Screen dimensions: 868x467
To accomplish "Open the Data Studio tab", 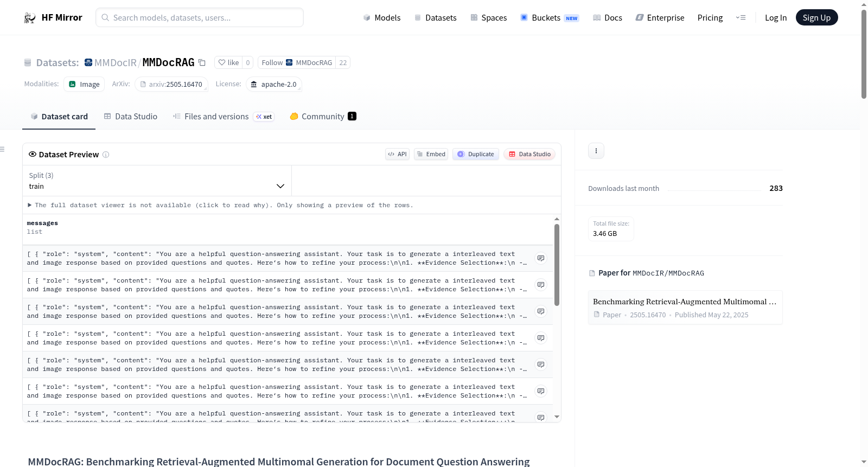I will (131, 117).
